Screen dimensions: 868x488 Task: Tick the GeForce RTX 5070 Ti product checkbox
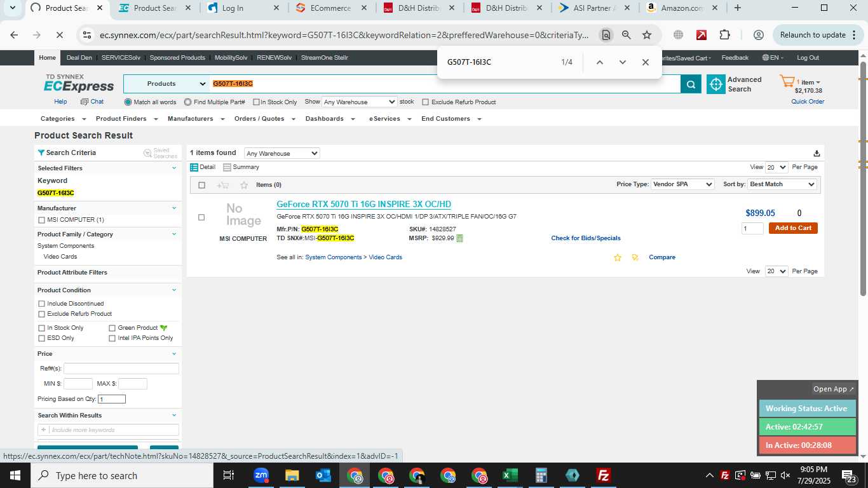[201, 217]
